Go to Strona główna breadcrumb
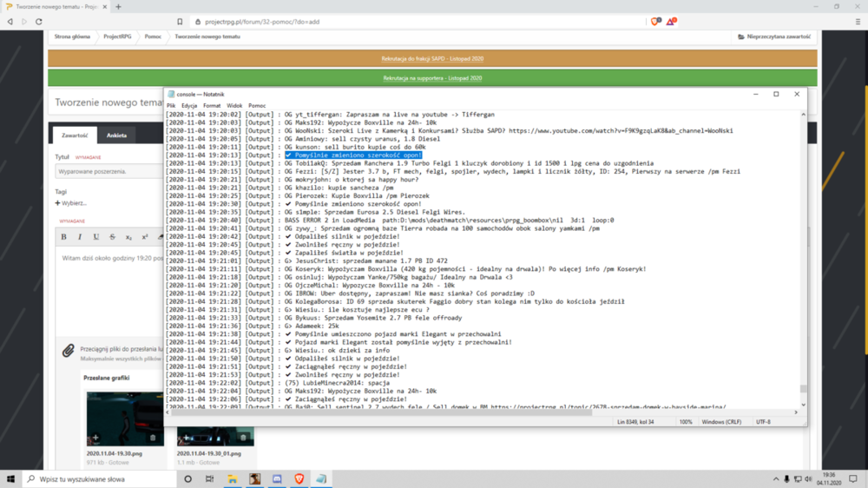 (x=72, y=36)
